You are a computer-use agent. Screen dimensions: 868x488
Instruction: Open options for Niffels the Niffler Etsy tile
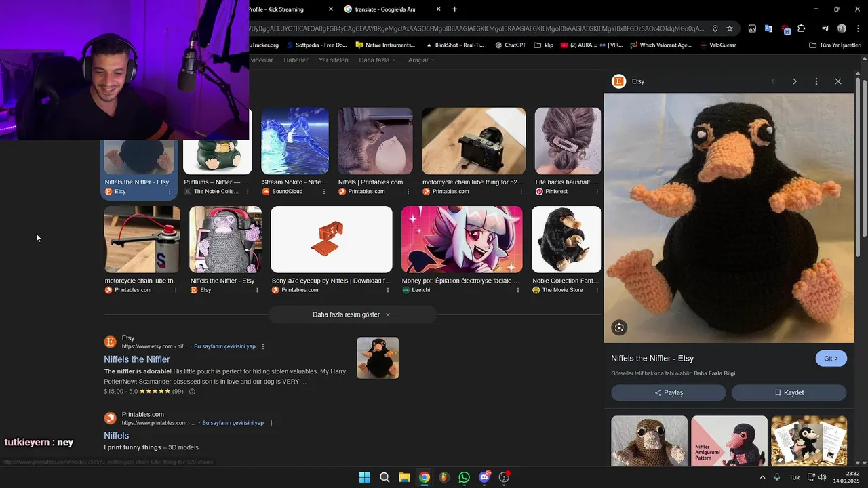pyautogui.click(x=170, y=192)
